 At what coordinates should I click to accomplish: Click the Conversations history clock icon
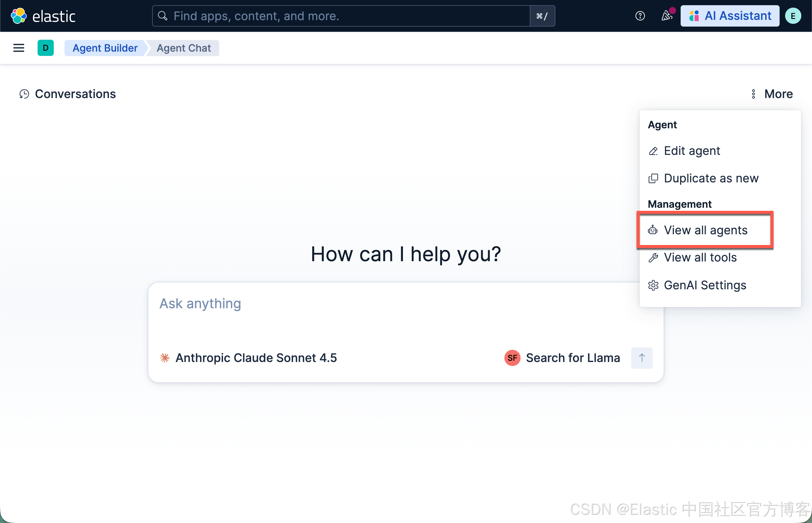[24, 94]
